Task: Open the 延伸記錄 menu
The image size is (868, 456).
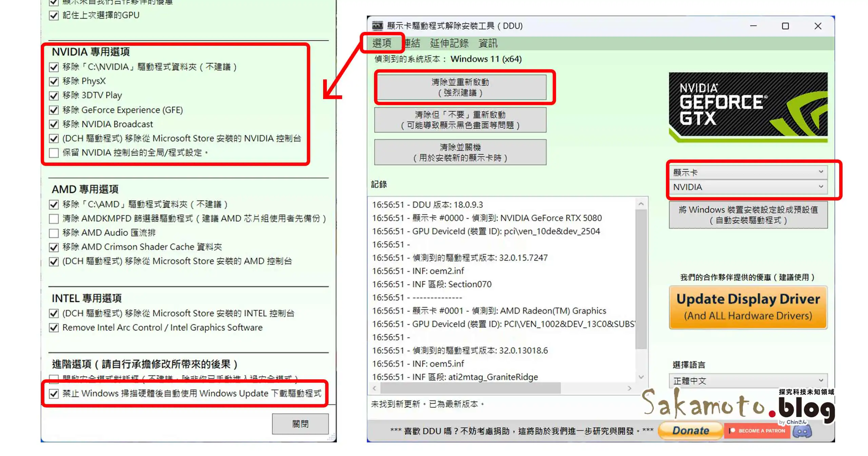Action: click(449, 43)
